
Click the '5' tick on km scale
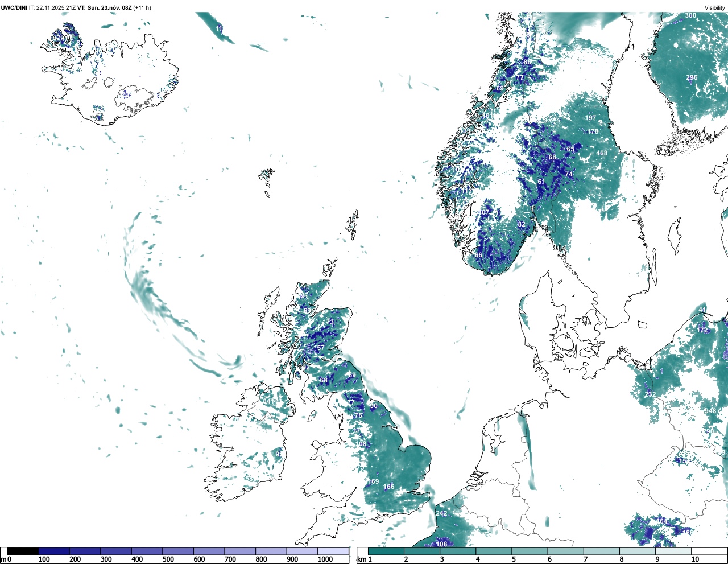click(x=513, y=559)
